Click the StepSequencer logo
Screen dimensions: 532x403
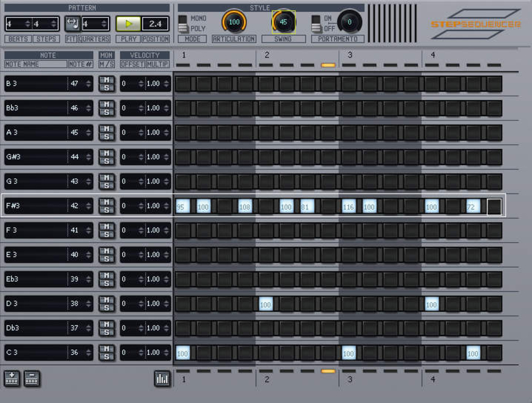tap(476, 24)
